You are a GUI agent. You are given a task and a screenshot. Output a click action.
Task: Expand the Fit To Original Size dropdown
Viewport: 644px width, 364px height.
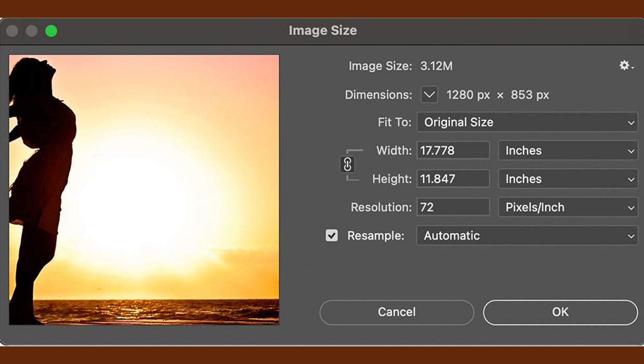(x=527, y=122)
